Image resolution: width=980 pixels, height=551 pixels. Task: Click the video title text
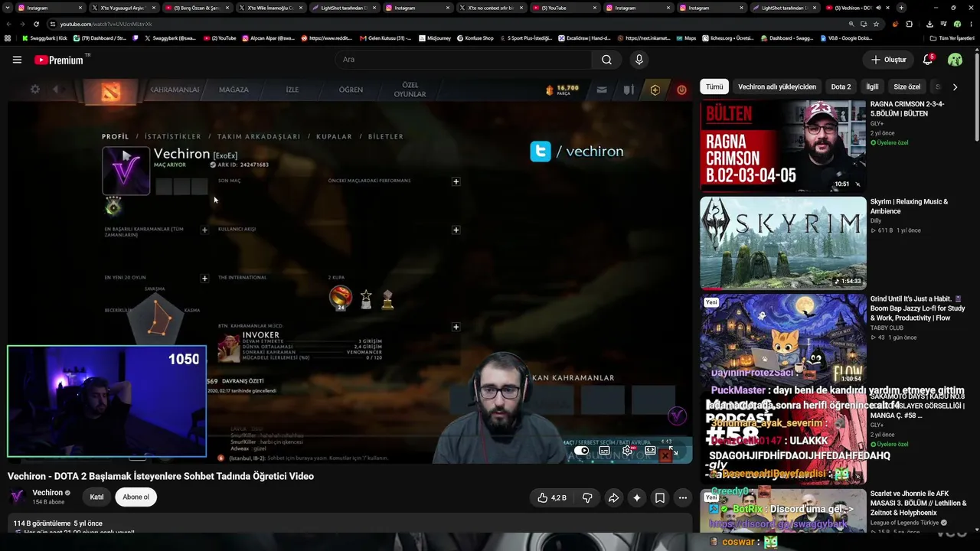coord(161,476)
